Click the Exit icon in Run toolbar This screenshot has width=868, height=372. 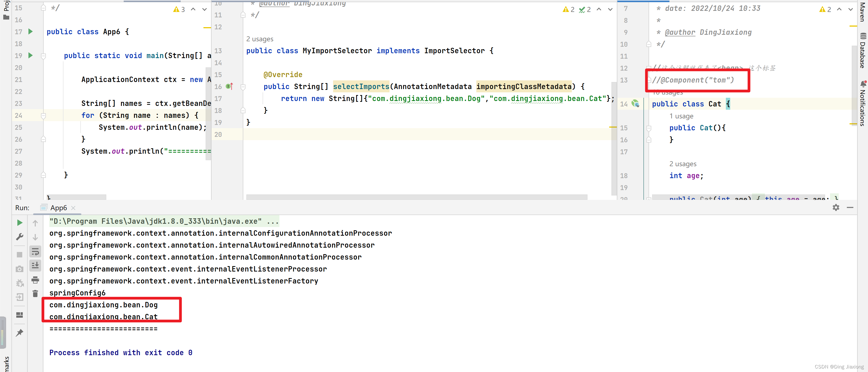click(20, 297)
